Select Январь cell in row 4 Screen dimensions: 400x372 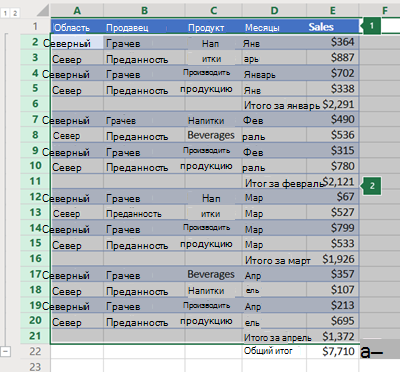click(274, 73)
